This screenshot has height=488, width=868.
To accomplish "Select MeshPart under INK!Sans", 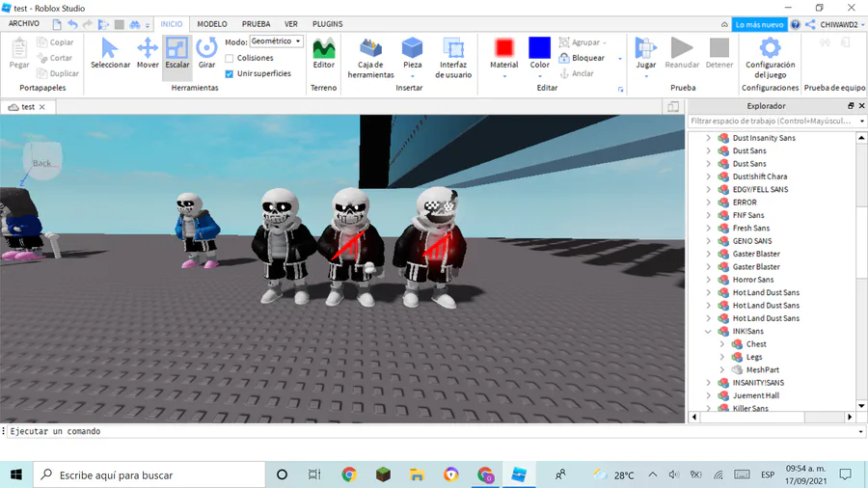I will coord(762,369).
